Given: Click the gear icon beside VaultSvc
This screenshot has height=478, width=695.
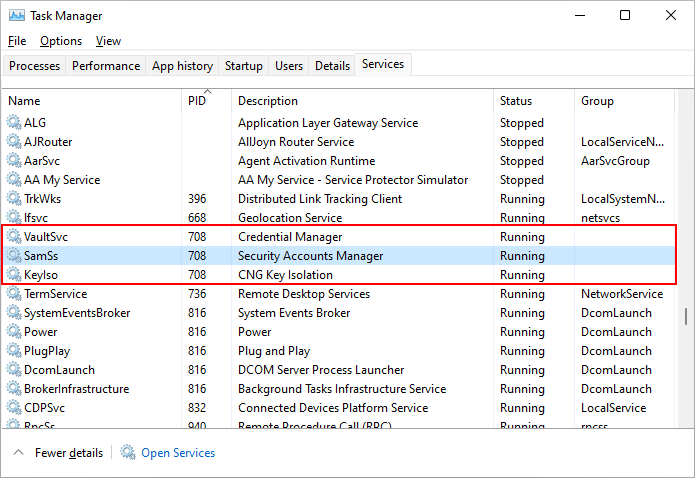Looking at the screenshot, I should click(14, 236).
